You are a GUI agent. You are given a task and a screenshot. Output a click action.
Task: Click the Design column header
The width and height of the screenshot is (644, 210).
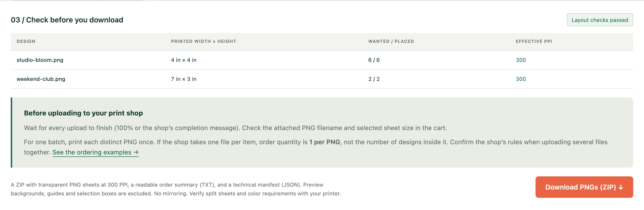click(x=26, y=41)
